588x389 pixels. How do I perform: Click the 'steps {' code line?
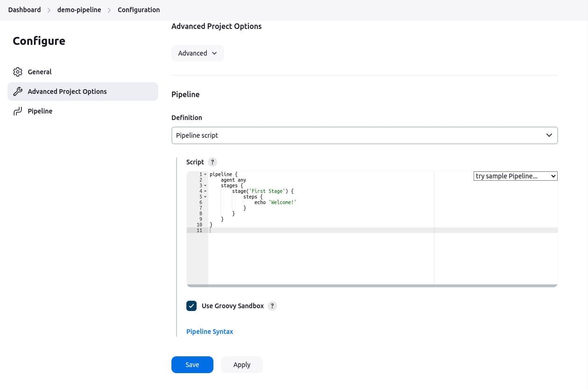(253, 197)
